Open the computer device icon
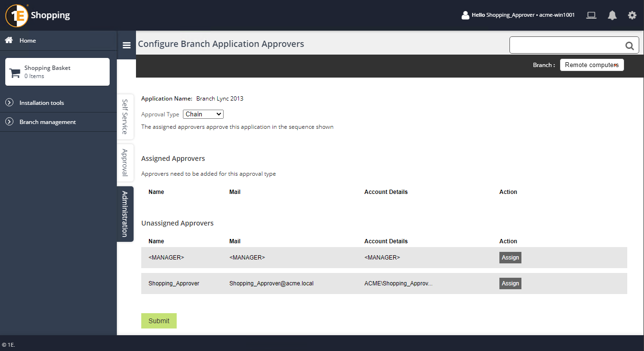 591,15
